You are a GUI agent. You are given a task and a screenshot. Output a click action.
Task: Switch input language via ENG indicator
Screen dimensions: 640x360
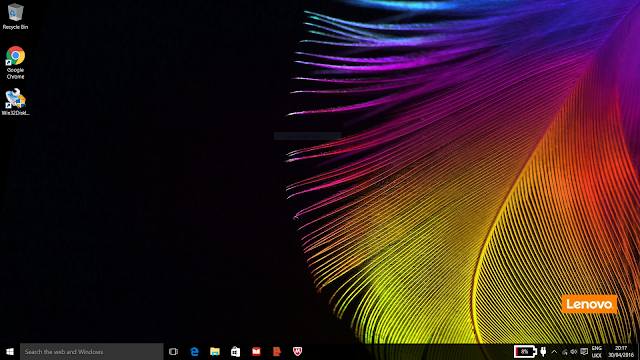point(597,352)
